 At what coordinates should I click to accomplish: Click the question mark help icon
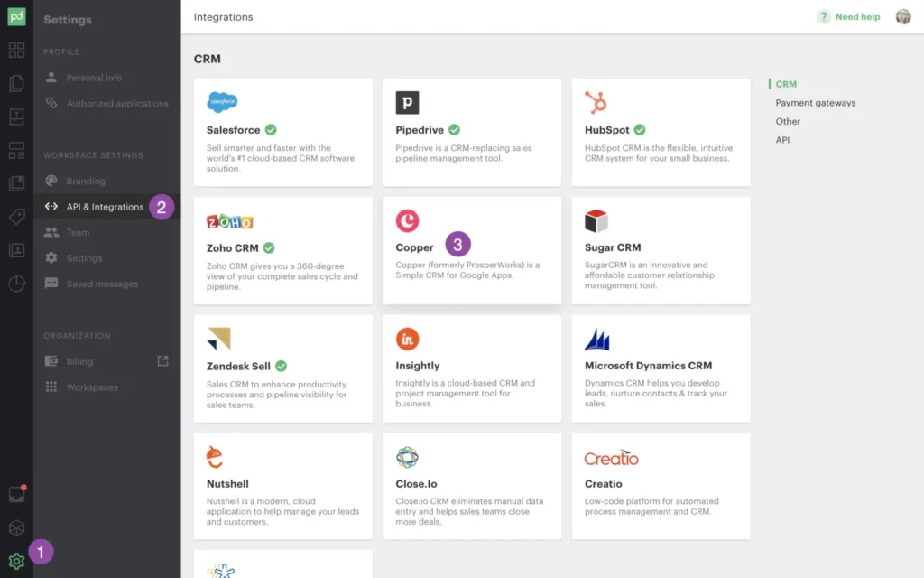823,16
